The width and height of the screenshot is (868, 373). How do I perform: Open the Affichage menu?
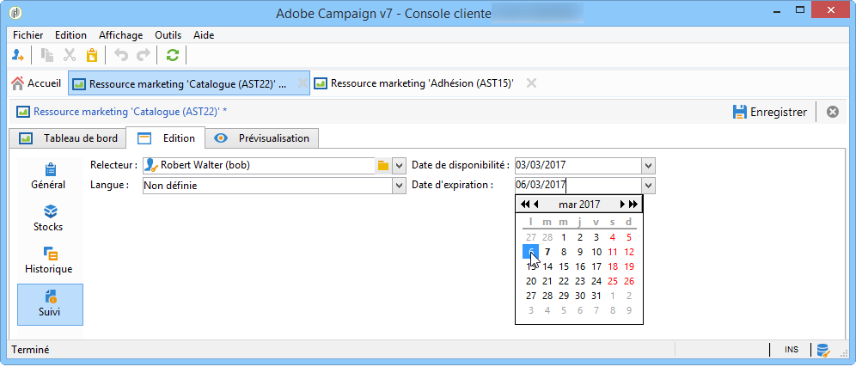120,35
